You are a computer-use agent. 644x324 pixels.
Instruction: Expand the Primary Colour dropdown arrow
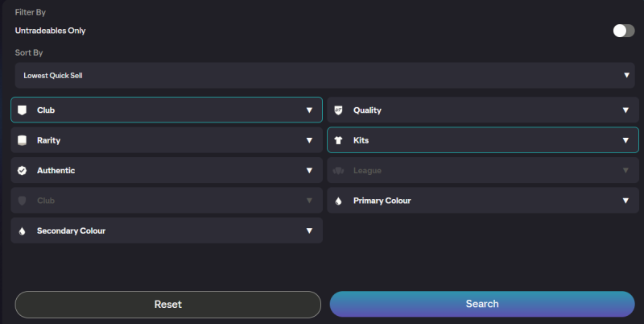point(625,201)
